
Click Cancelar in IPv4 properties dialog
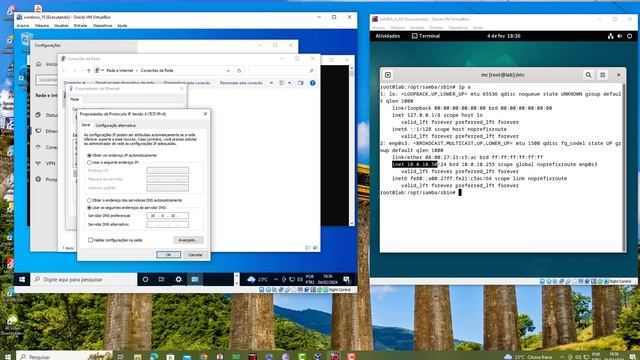point(195,255)
